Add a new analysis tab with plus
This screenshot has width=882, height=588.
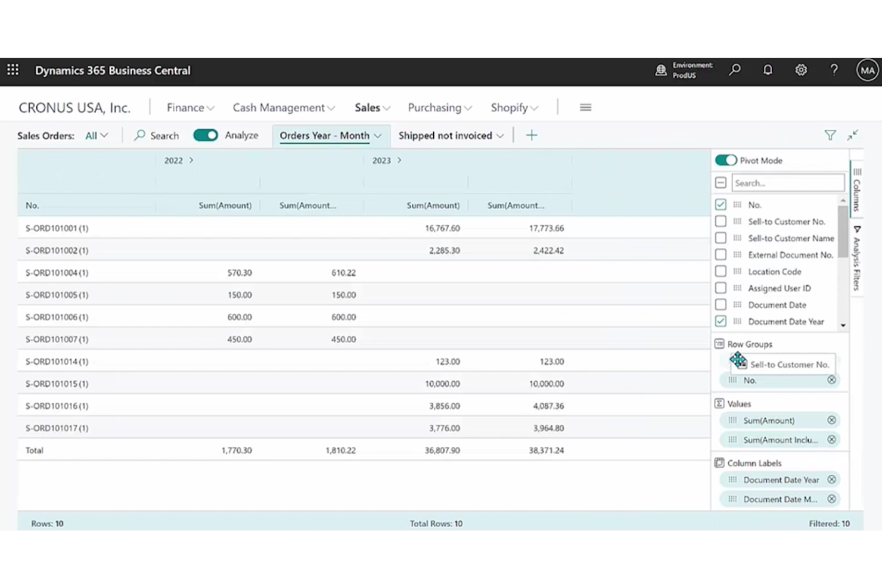click(x=532, y=135)
